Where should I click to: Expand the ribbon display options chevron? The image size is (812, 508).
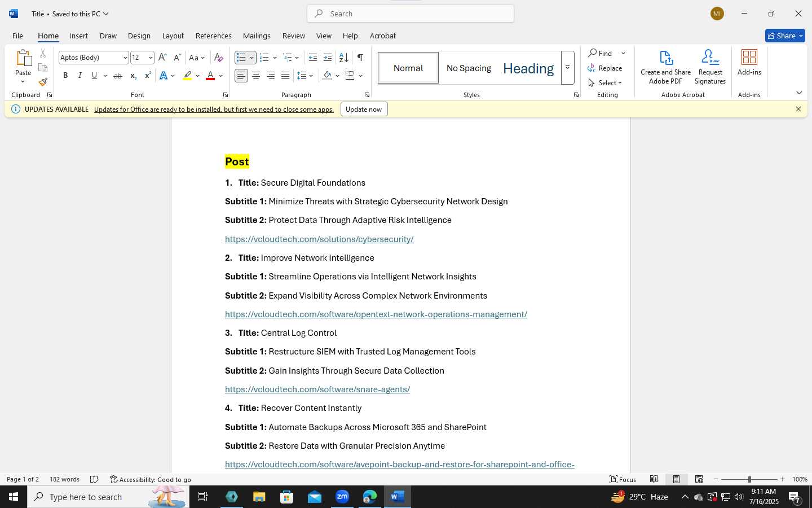point(799,93)
